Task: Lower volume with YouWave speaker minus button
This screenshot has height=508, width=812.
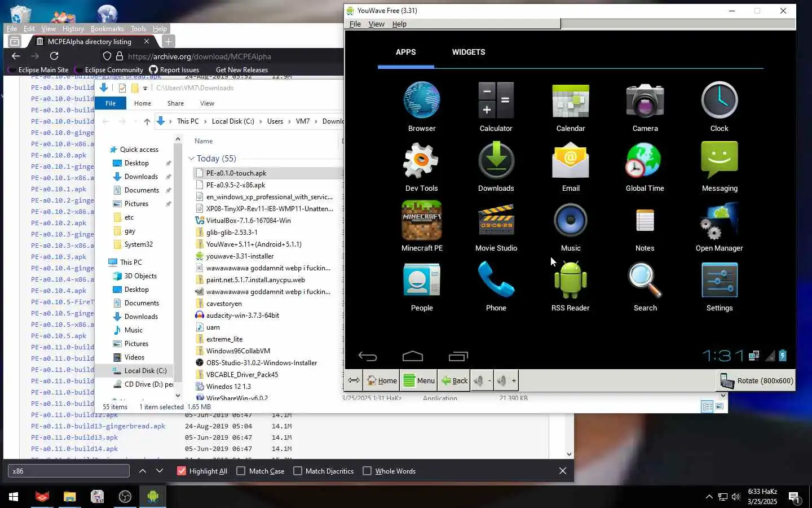Action: pyautogui.click(x=483, y=380)
